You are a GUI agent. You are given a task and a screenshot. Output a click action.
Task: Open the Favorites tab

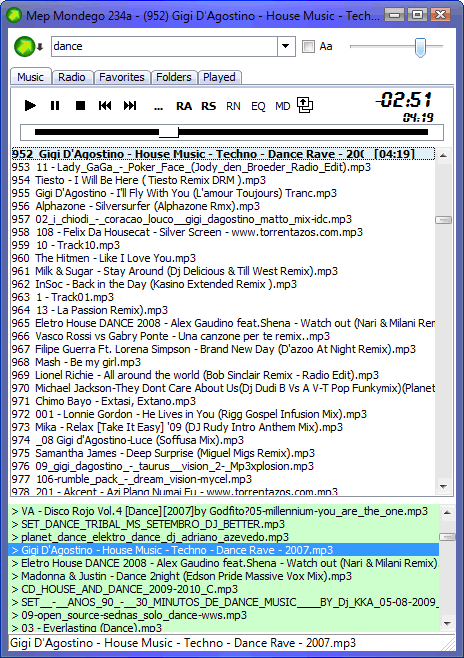[x=122, y=77]
